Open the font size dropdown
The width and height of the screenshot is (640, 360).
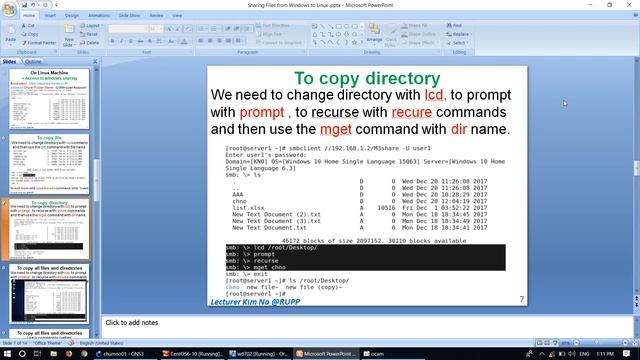pyautogui.click(x=156, y=29)
